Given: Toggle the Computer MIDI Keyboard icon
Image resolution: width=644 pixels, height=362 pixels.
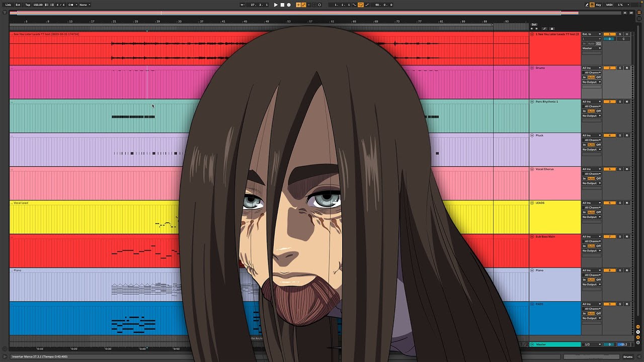Looking at the screenshot, I should pos(592,5).
